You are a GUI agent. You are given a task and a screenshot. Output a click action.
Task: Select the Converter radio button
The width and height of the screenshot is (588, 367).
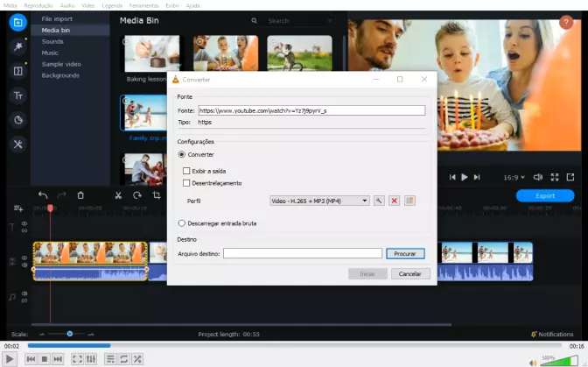coord(182,155)
